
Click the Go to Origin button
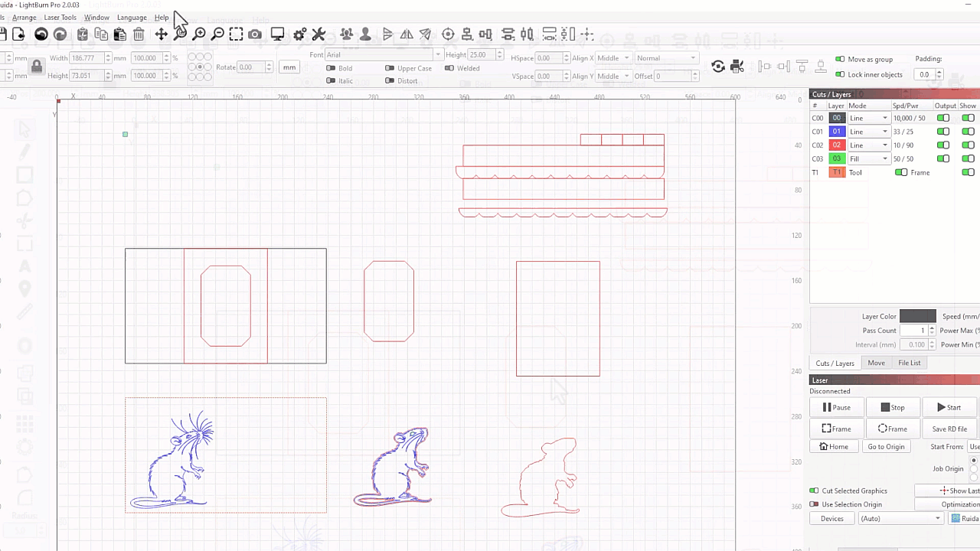(886, 447)
